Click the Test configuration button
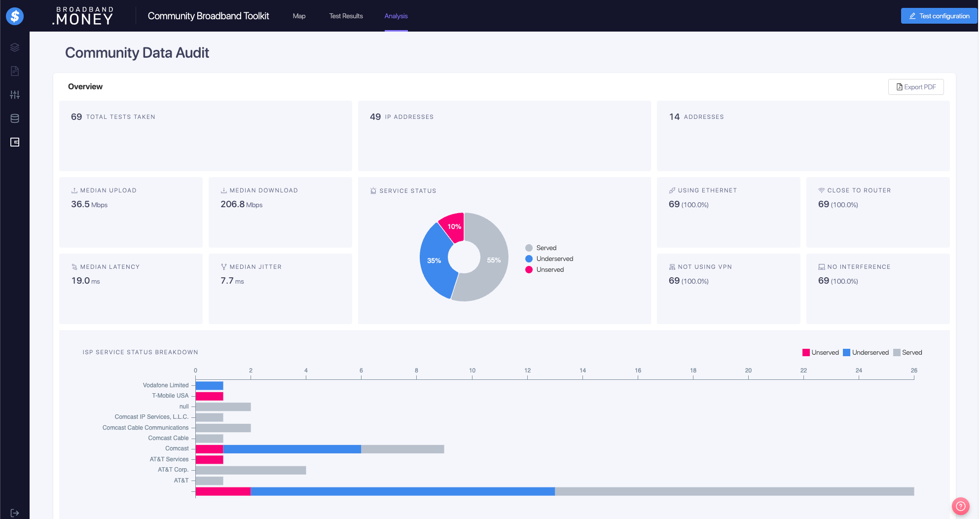 [939, 16]
